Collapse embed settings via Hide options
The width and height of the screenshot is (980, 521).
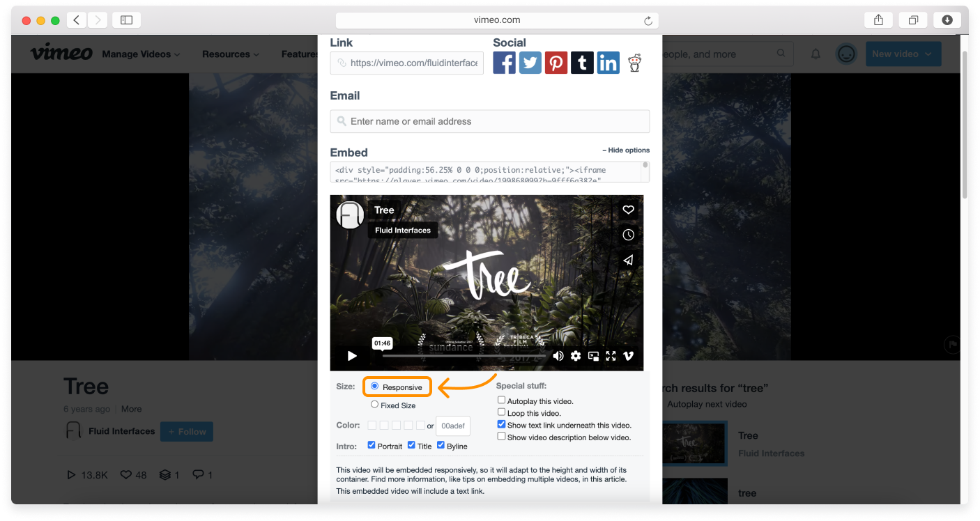[x=625, y=150]
